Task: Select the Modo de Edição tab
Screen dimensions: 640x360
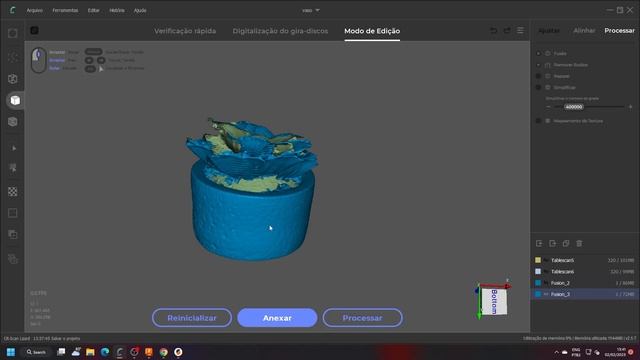Action: coord(372,31)
